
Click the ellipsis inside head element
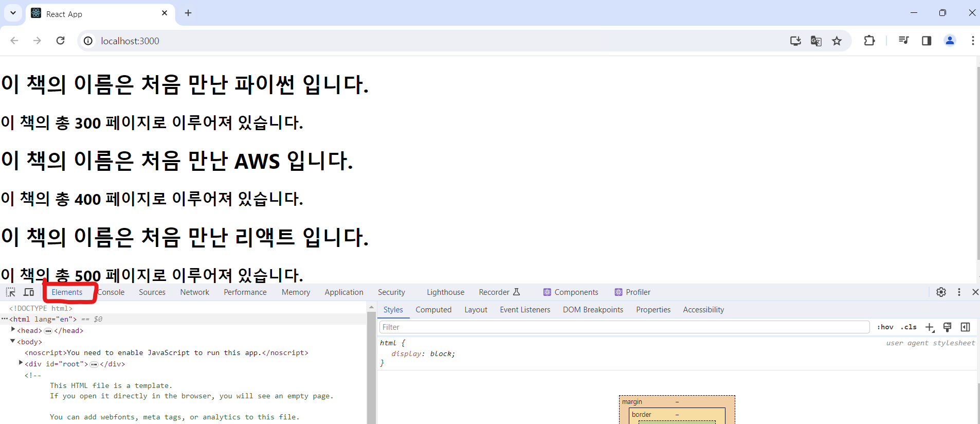48,331
